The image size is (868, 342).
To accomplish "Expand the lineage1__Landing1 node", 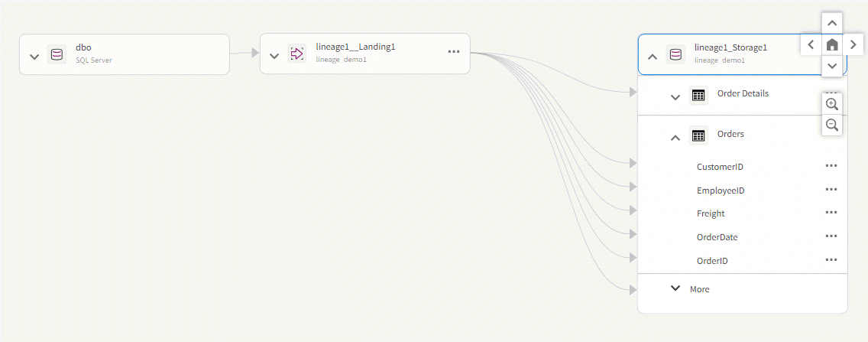I will 274,55.
